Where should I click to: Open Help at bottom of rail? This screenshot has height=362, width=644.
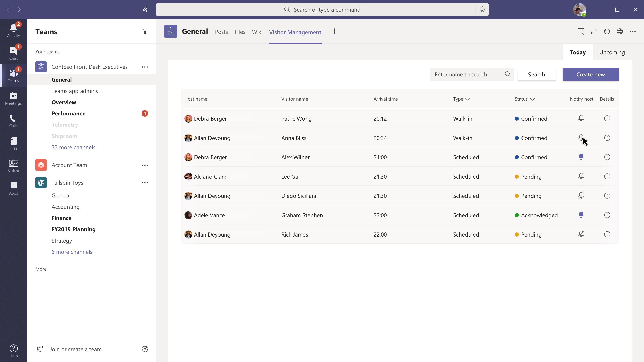13,351
